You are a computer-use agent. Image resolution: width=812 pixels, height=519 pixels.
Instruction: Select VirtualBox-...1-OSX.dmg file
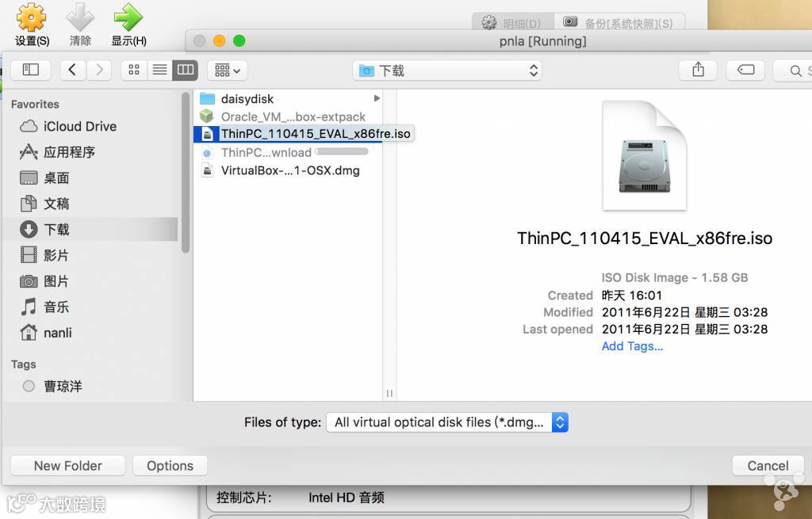[x=288, y=170]
